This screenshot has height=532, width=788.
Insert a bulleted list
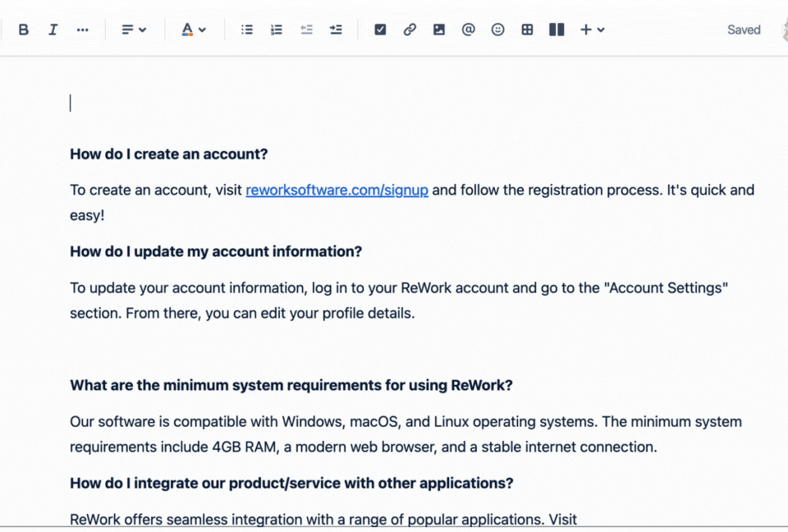[246, 29]
